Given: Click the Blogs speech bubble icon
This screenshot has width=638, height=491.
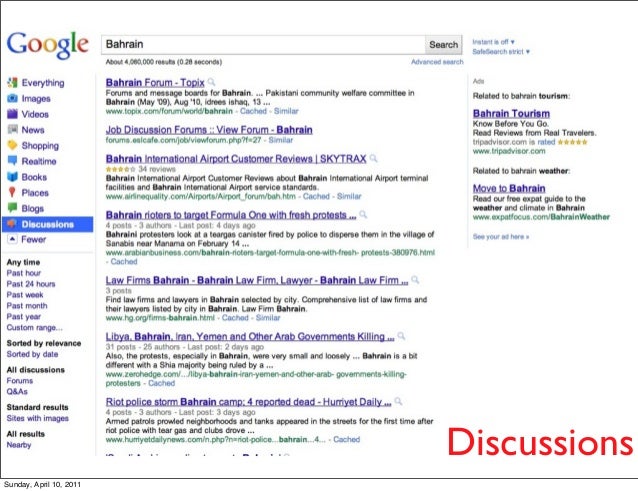Looking at the screenshot, I should click(x=12, y=208).
